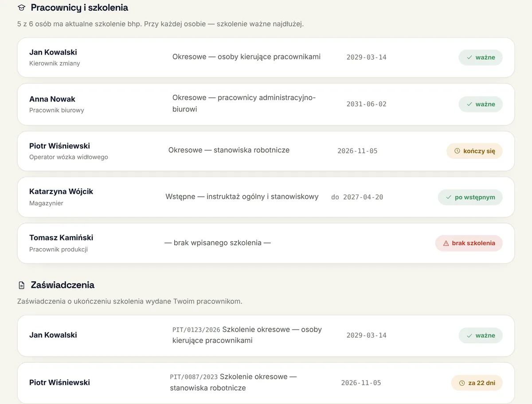The image size is (532, 404).
Task: Click the description Zaświadczenia o ukończeniu szkolenia wydane
Action: click(x=130, y=301)
